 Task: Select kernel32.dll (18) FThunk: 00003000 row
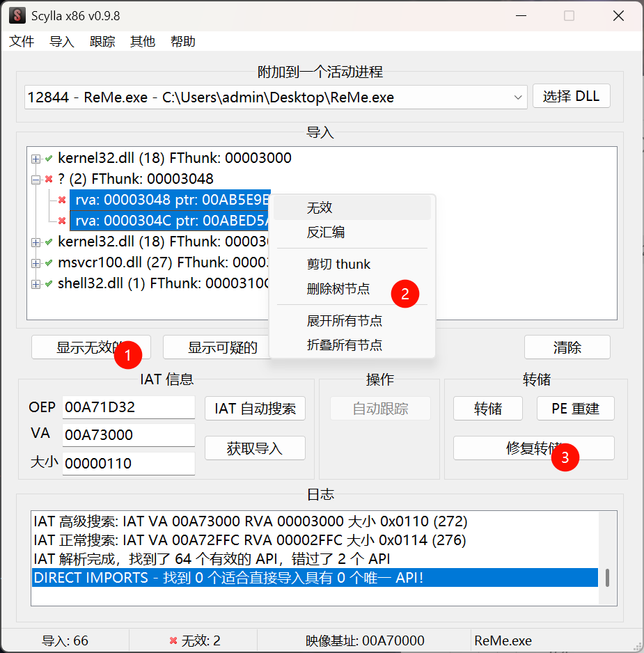[x=175, y=158]
